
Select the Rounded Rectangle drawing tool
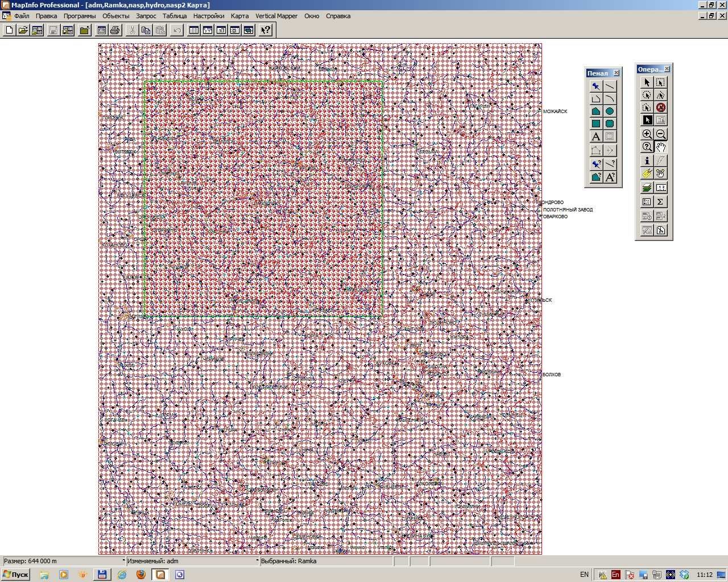610,124
